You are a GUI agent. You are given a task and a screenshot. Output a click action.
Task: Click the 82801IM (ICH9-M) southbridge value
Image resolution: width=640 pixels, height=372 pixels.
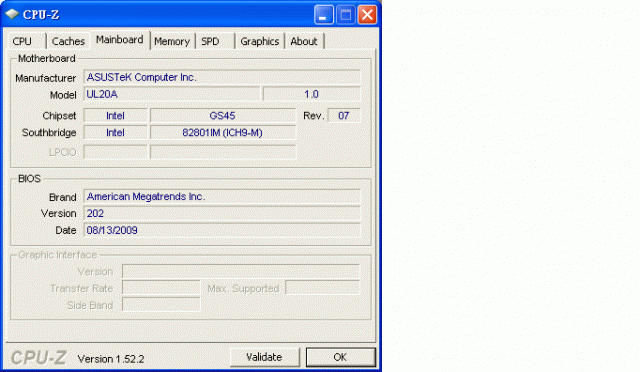[222, 133]
